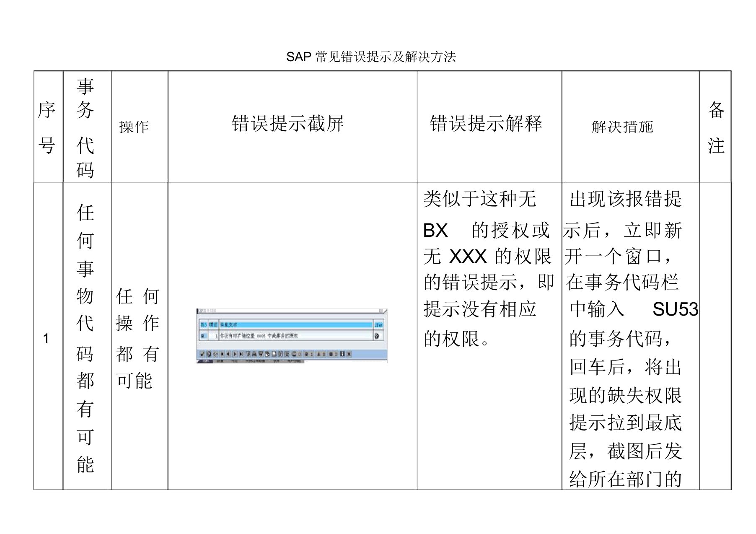This screenshot has width=756, height=534.
Task: Click the cancel X icon in toolbar
Action: click(x=349, y=354)
